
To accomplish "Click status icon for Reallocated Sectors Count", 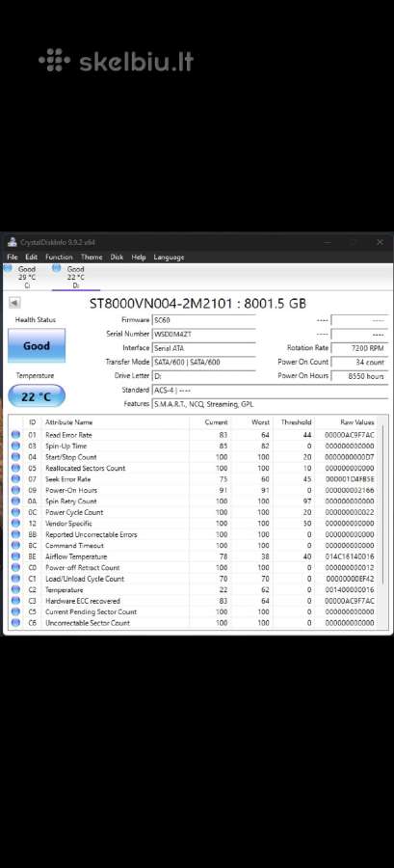I will [15, 468].
